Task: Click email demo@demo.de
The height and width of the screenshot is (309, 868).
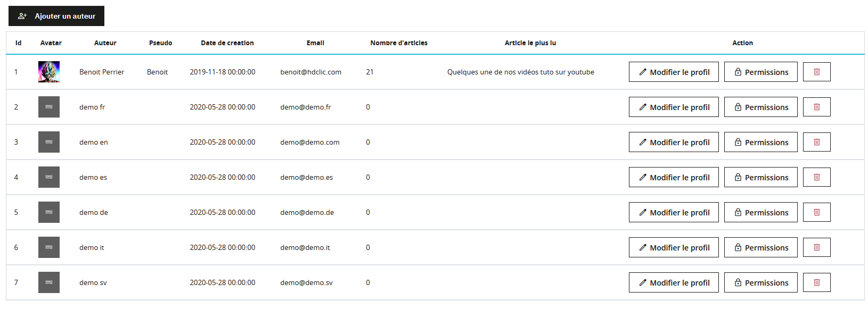Action: point(307,212)
